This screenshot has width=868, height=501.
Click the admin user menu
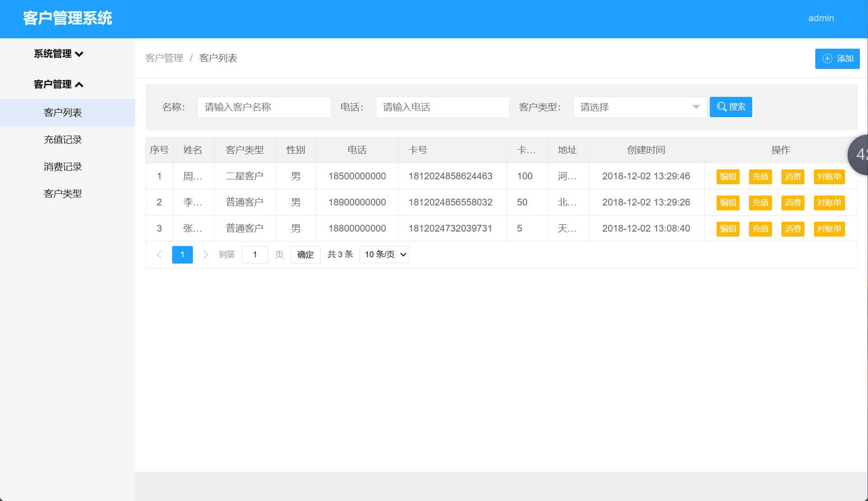pos(821,18)
